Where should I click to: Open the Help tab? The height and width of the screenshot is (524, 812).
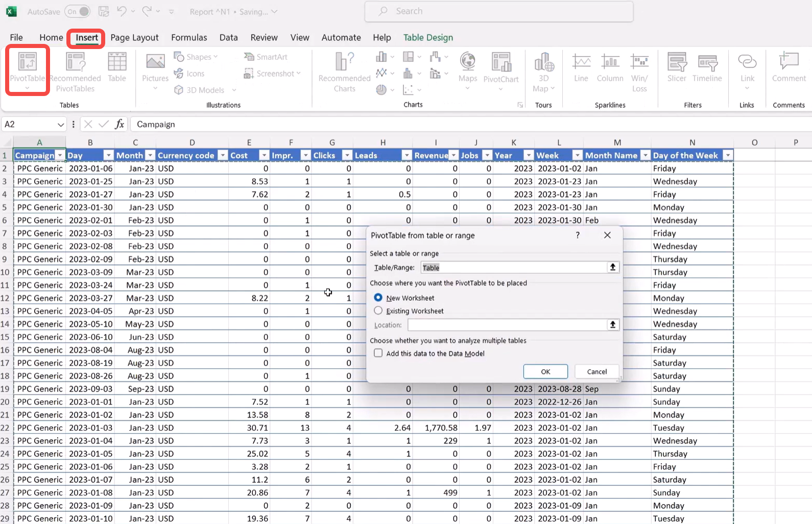[x=382, y=37]
